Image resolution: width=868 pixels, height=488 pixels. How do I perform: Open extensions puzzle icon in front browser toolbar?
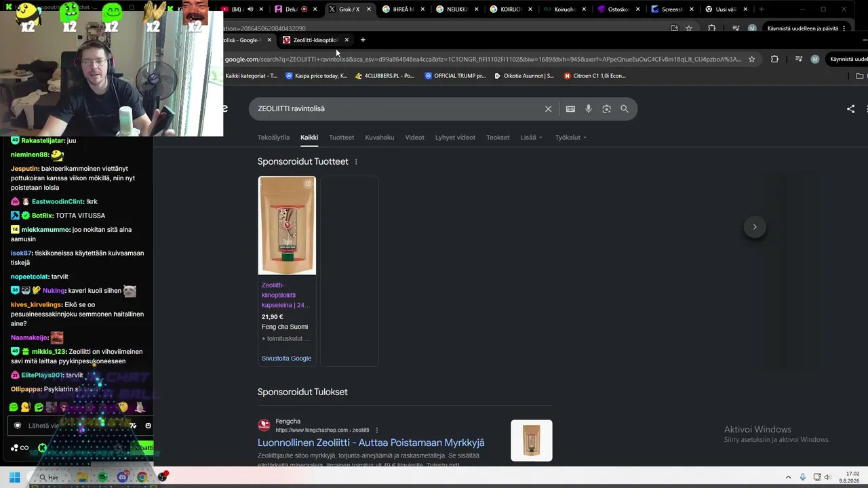pyautogui.click(x=774, y=59)
